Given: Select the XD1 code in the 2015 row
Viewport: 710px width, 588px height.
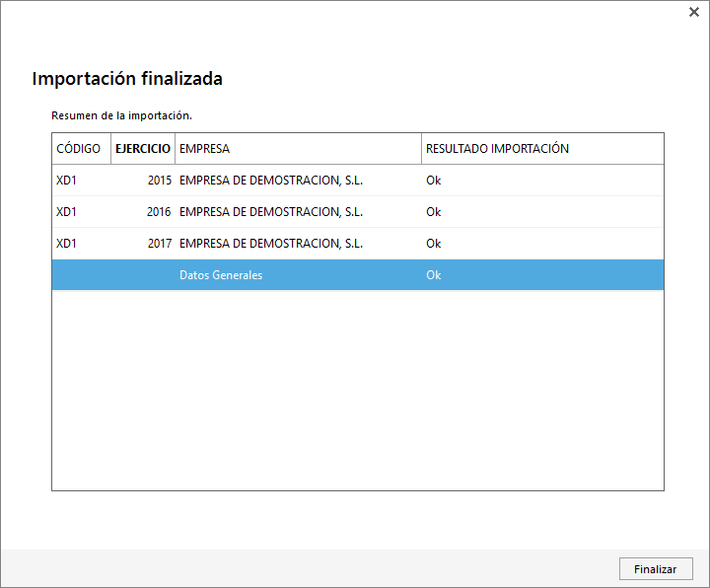Looking at the screenshot, I should click(67, 181).
